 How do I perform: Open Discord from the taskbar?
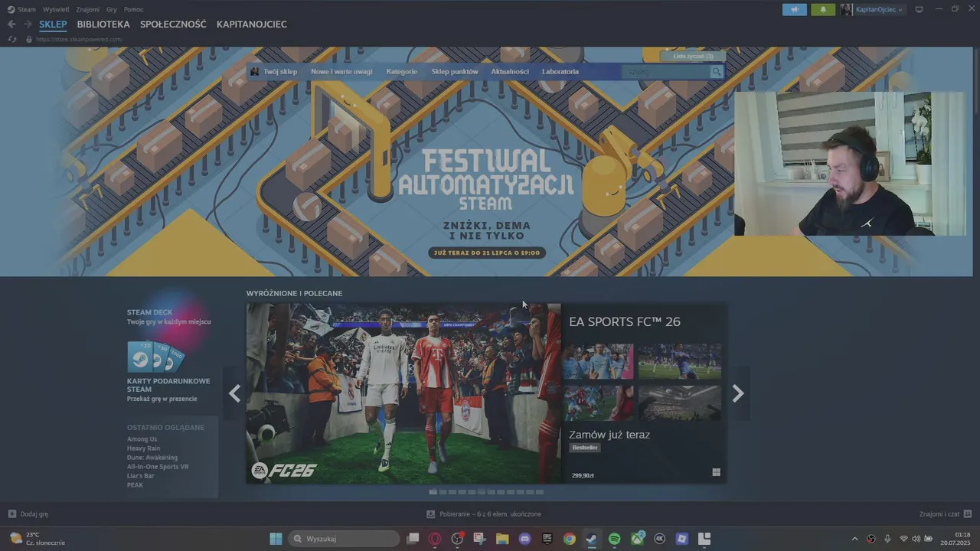pos(524,539)
